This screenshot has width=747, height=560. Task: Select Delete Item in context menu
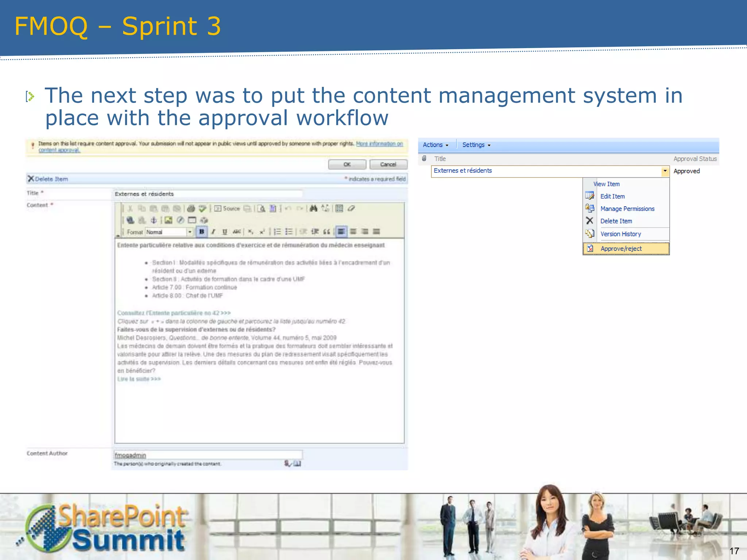pos(616,221)
